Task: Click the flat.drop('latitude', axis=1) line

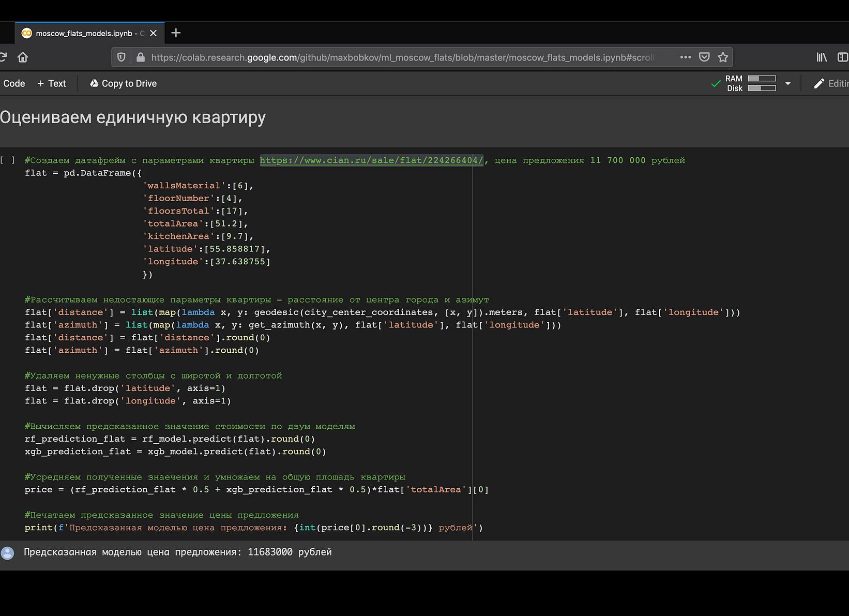Action: point(125,388)
